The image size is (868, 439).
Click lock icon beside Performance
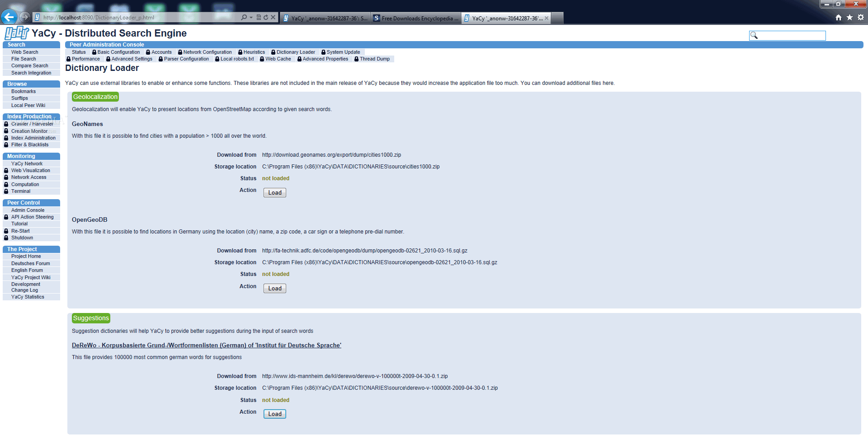pyautogui.click(x=69, y=59)
